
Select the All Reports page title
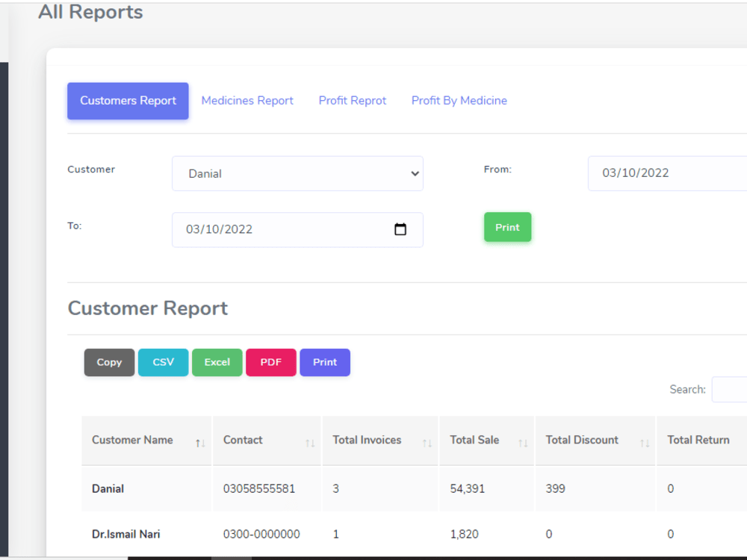90,12
